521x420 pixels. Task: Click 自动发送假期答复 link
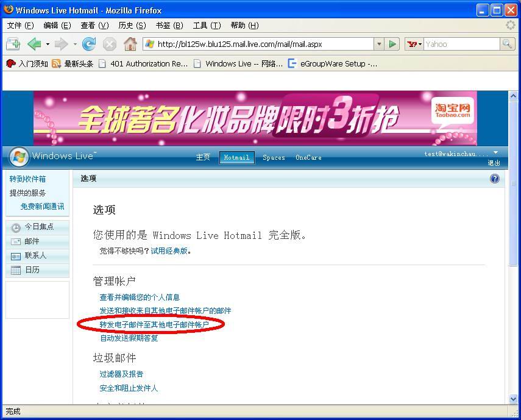coord(129,338)
